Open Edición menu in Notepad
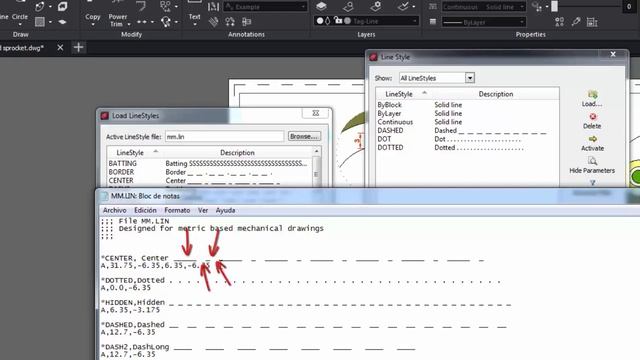Image resolution: width=640 pixels, height=360 pixels. pos(145,210)
